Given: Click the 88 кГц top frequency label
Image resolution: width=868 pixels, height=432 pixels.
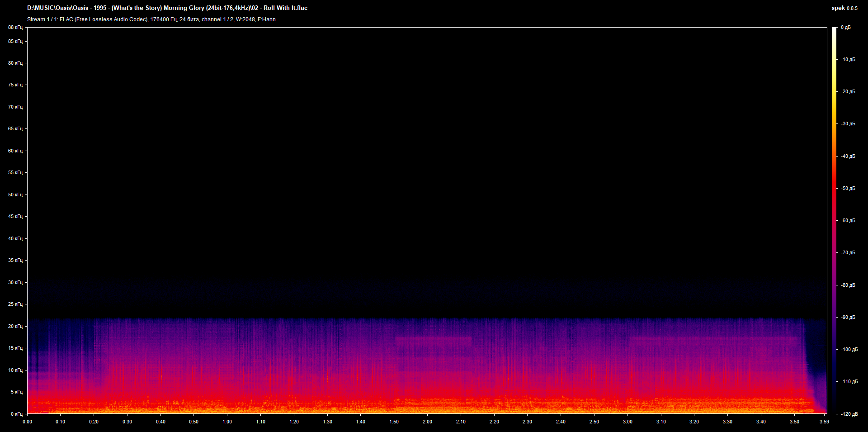Looking at the screenshot, I should [15, 28].
